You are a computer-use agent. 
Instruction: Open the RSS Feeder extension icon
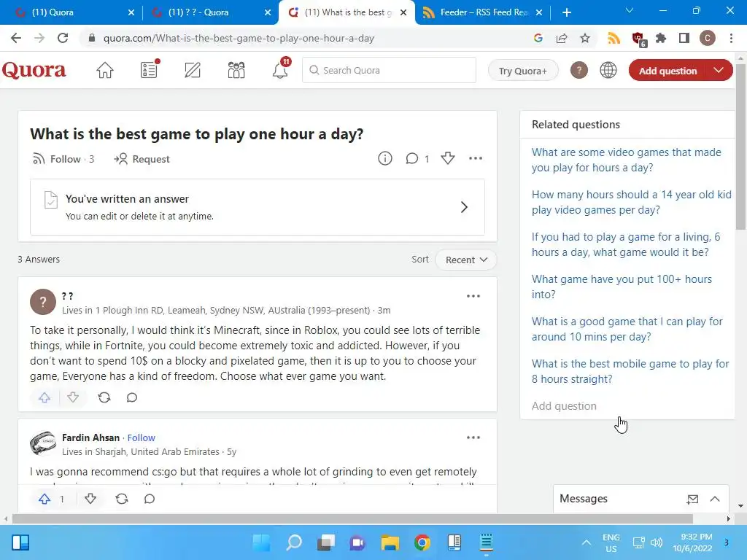(614, 38)
